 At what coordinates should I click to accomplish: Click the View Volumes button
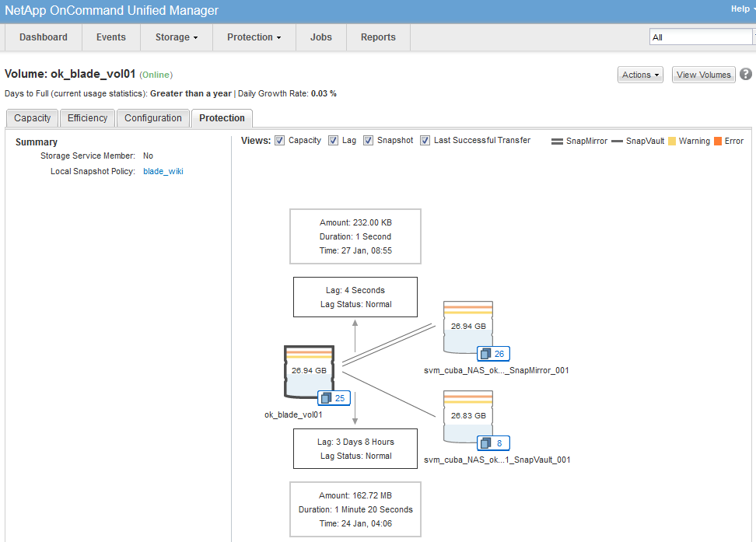703,75
